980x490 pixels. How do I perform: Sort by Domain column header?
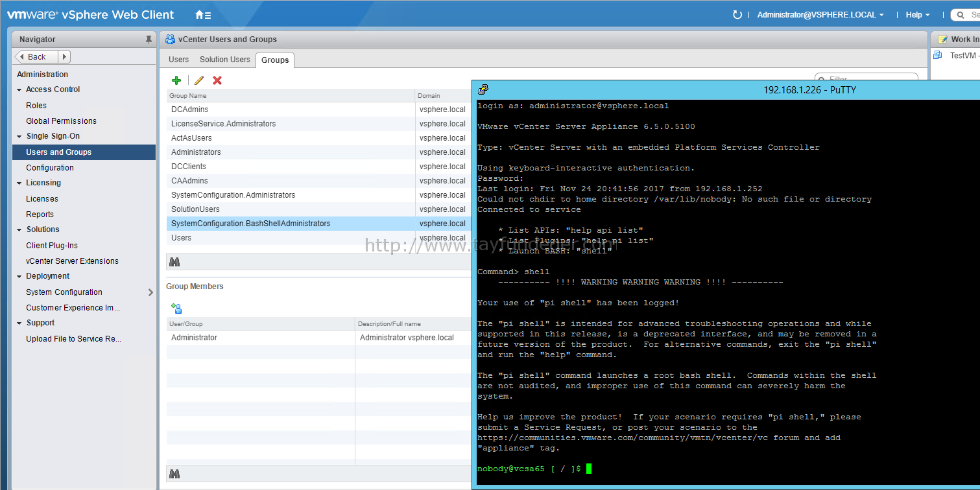[444, 96]
